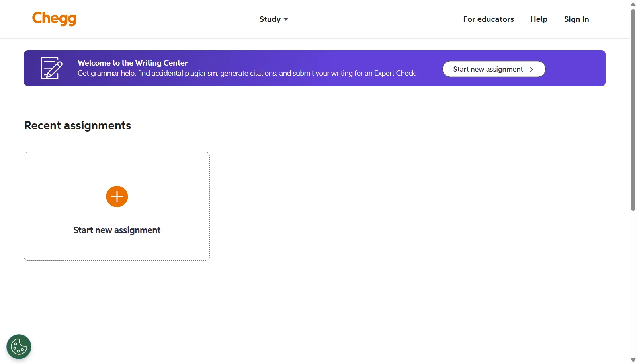The image size is (637, 364).
Task: Click Start new assignment button in purple banner
Action: (x=494, y=69)
